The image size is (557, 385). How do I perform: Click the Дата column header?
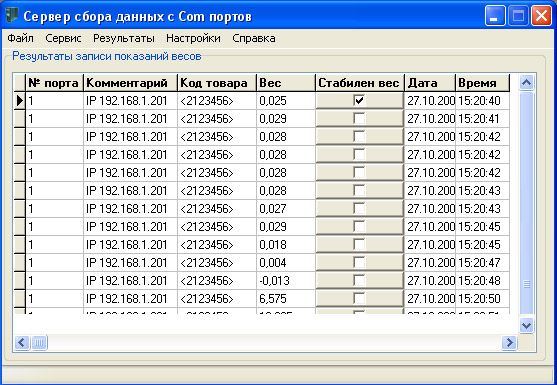pos(430,83)
